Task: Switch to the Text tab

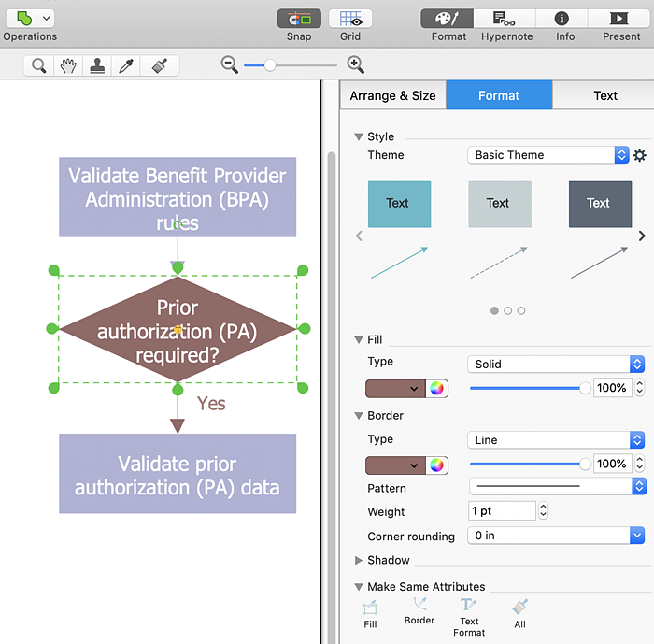Action: pyautogui.click(x=604, y=95)
